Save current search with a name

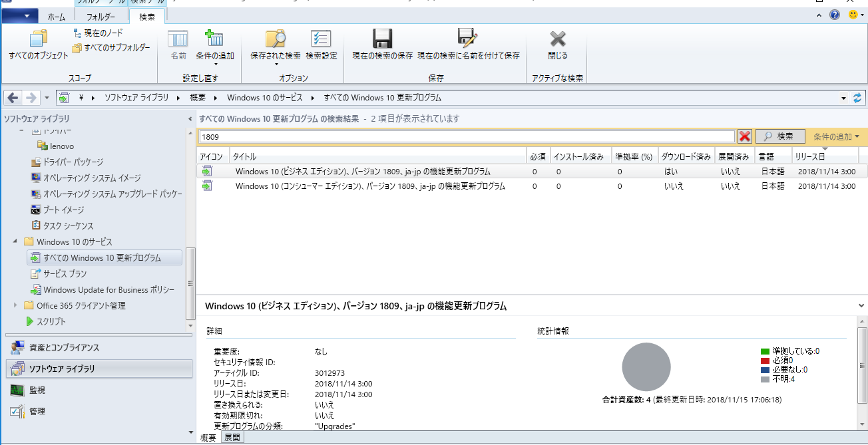[x=468, y=46]
